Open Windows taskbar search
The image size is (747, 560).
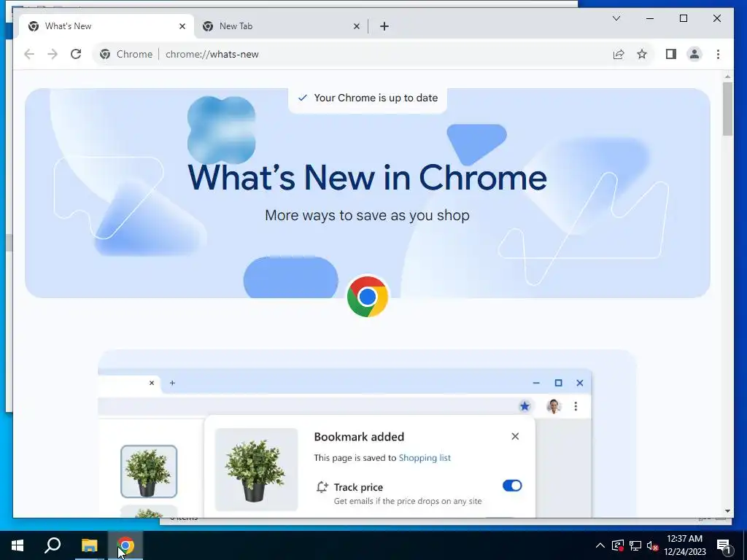(x=53, y=545)
